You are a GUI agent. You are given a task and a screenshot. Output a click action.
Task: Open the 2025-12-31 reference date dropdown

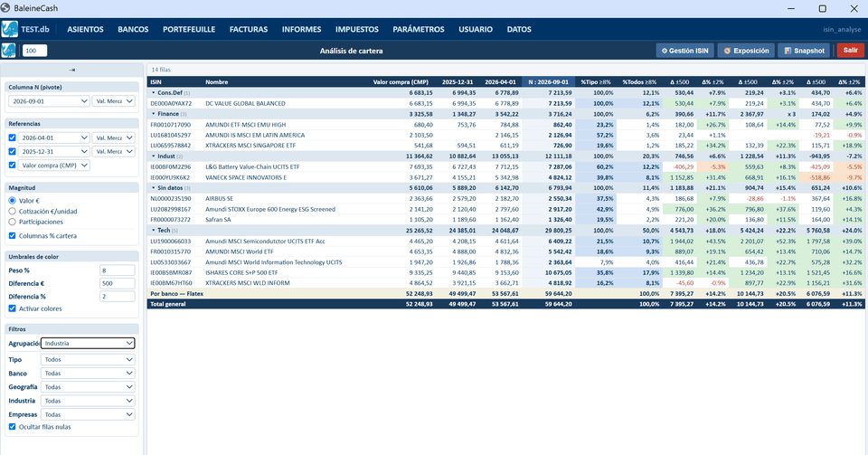point(53,151)
